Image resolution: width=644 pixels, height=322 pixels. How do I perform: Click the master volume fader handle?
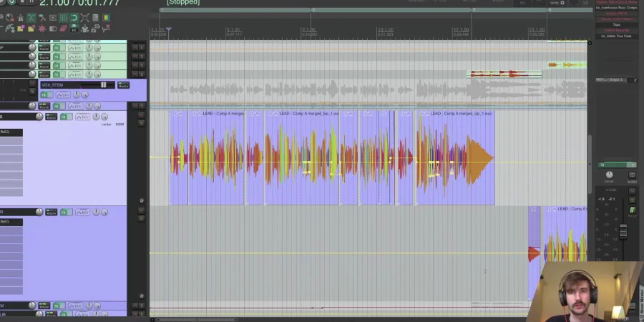623,232
